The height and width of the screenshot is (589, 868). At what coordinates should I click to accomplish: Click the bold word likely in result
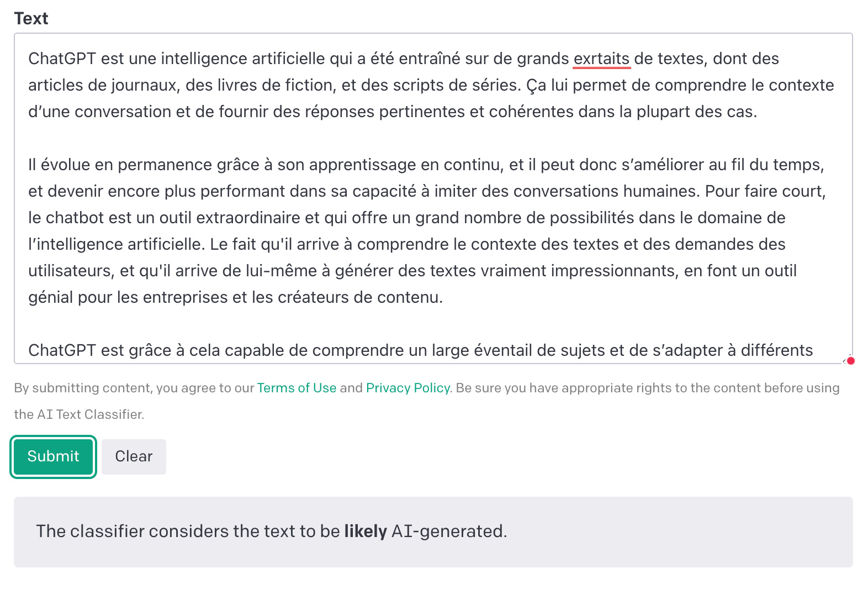tap(365, 532)
